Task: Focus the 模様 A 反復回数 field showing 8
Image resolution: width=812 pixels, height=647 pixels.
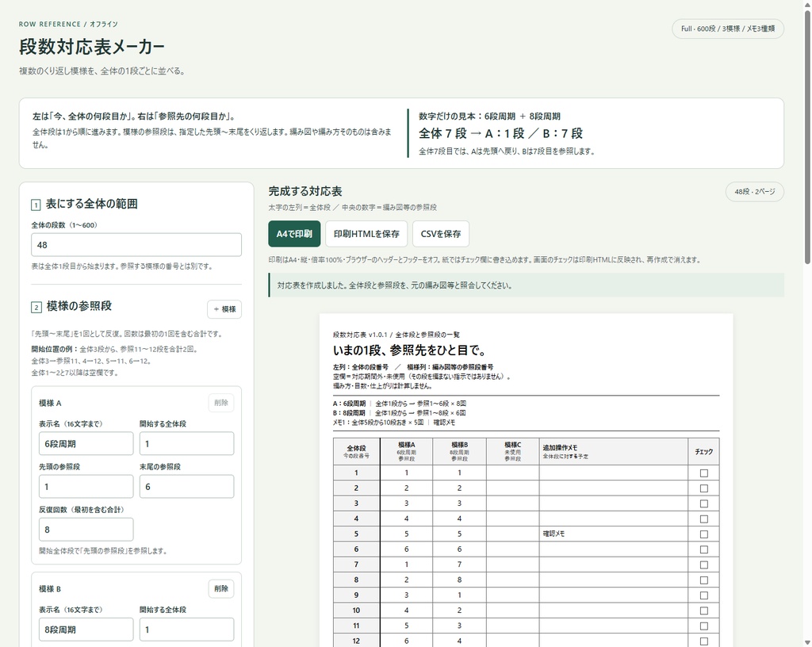Action: (86, 530)
